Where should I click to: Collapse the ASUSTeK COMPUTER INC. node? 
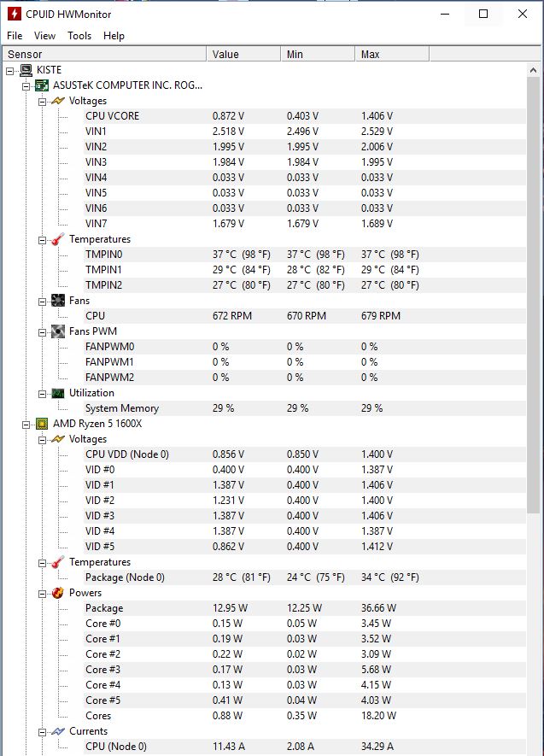tap(26, 87)
